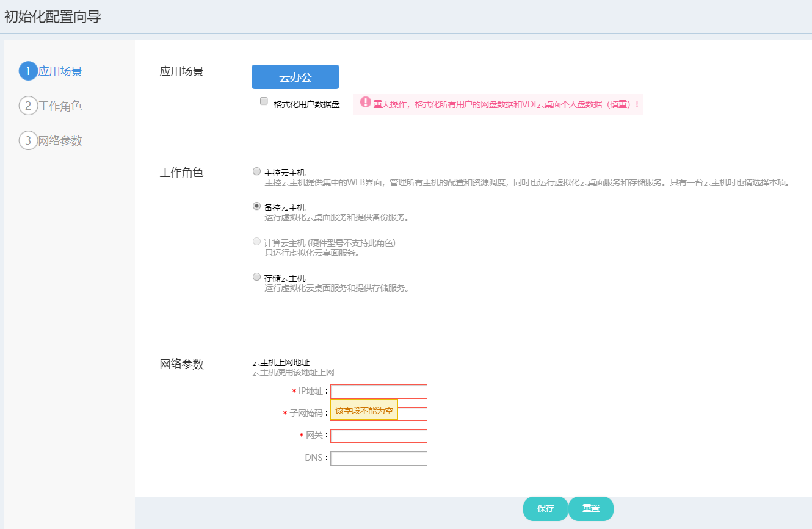Click the step 2 circle icon
This screenshot has width=812, height=529.
pos(28,106)
